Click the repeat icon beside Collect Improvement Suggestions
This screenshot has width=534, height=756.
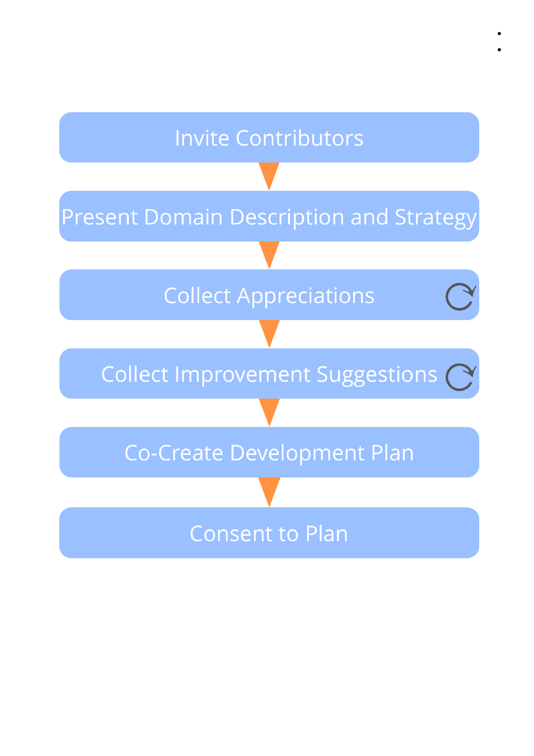(x=460, y=377)
